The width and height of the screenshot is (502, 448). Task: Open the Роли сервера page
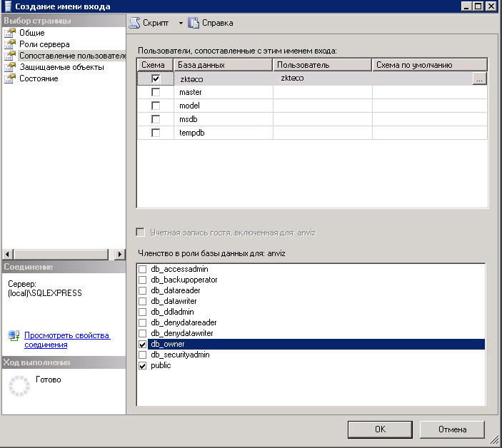(x=44, y=44)
